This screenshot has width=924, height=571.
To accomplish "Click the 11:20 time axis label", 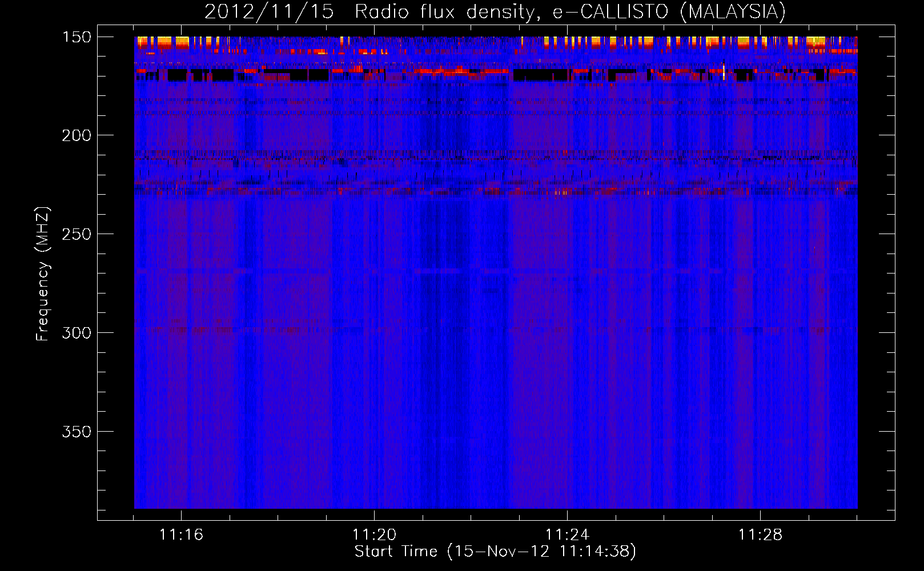I will pos(374,535).
